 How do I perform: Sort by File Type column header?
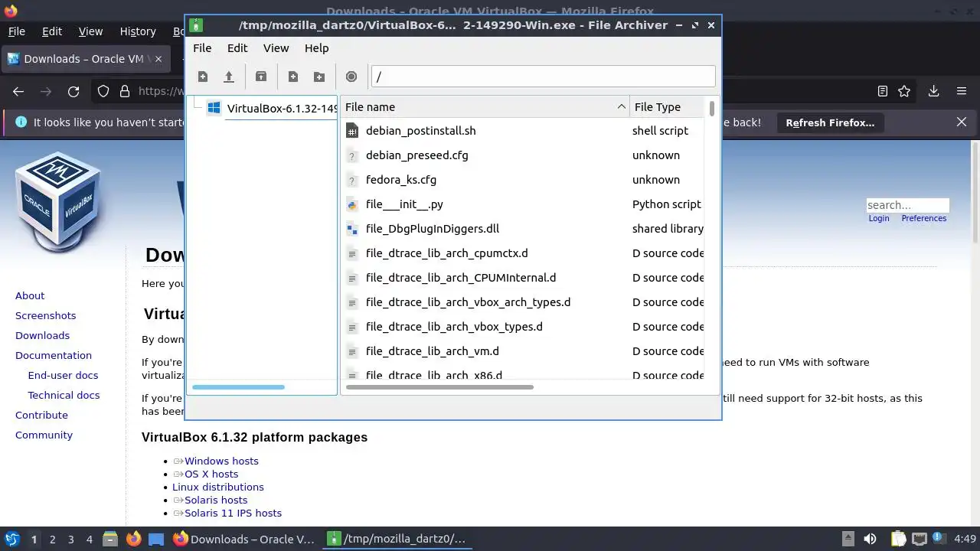(x=668, y=107)
